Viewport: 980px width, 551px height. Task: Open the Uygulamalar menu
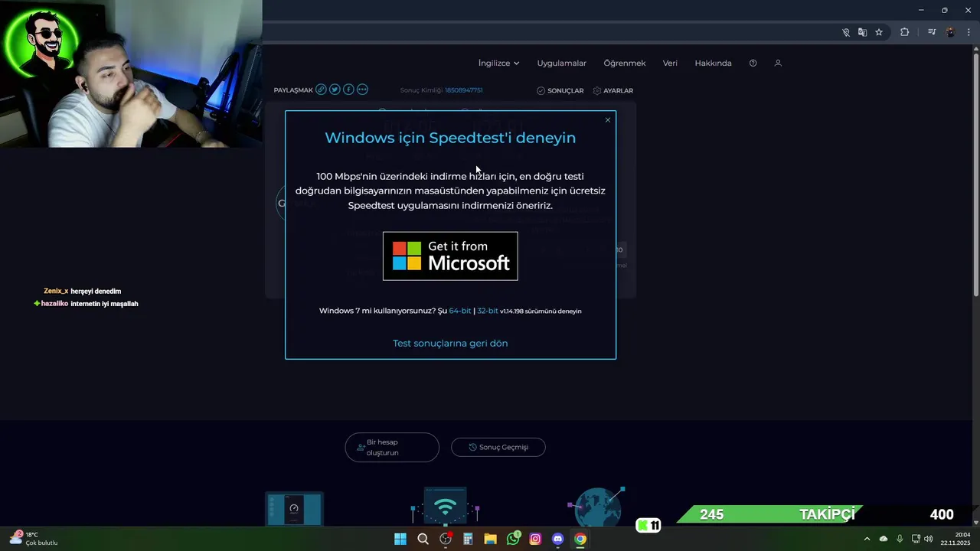pos(561,64)
